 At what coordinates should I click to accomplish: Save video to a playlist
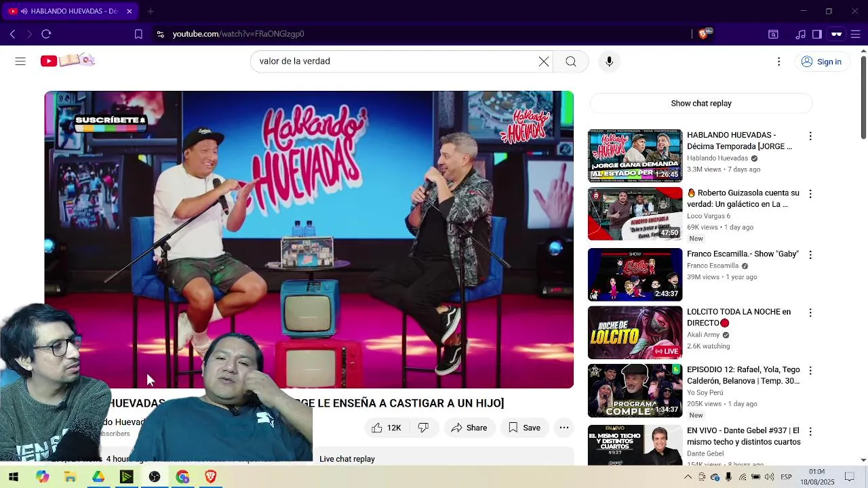click(524, 428)
